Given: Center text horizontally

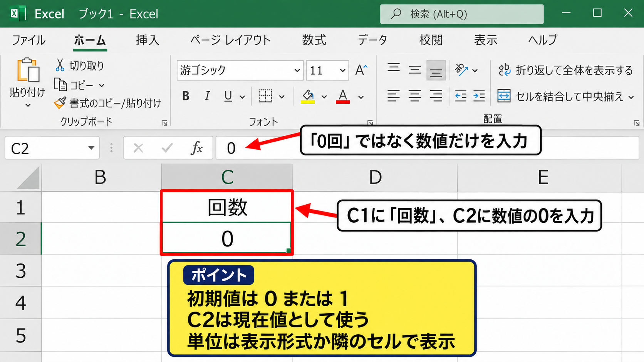Looking at the screenshot, I should click(415, 96).
